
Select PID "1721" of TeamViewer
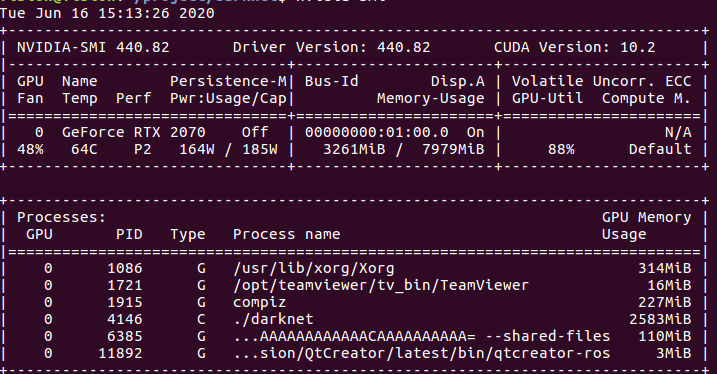click(125, 285)
